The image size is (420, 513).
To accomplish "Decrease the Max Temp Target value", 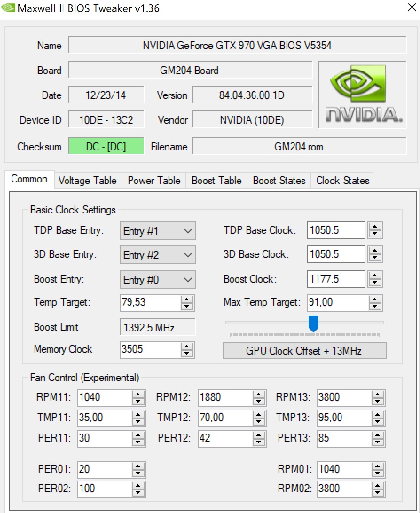I will pos(375,307).
